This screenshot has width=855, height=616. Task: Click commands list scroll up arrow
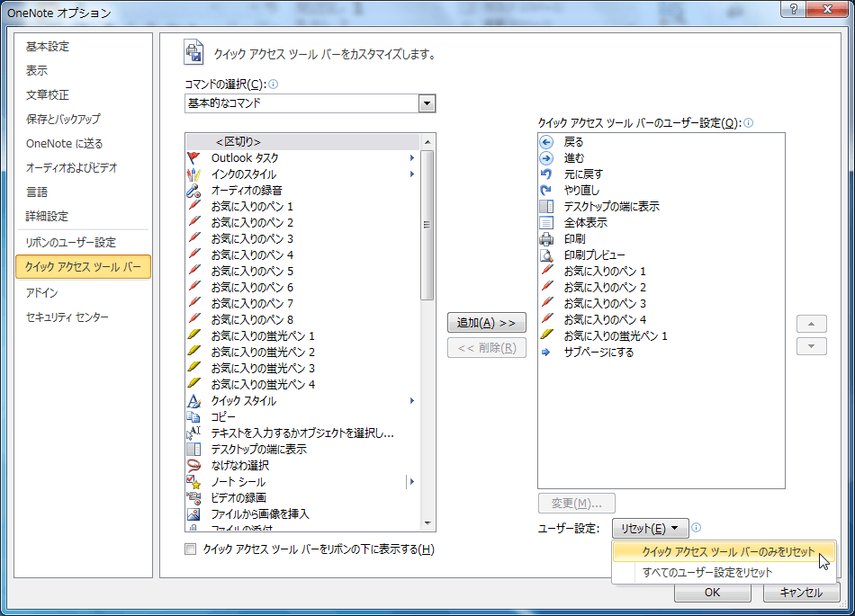coord(427,141)
